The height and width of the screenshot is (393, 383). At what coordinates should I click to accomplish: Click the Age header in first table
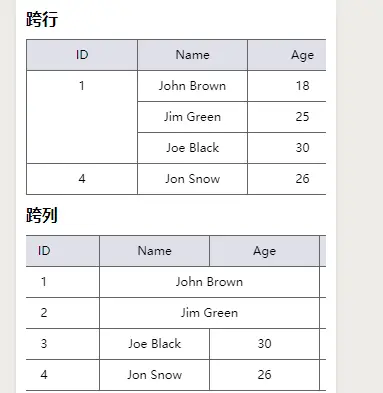[x=287, y=55]
